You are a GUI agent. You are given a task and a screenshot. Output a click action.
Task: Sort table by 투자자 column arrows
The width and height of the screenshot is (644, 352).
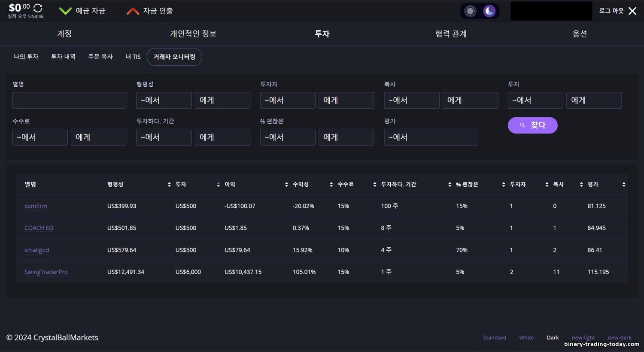547,185
